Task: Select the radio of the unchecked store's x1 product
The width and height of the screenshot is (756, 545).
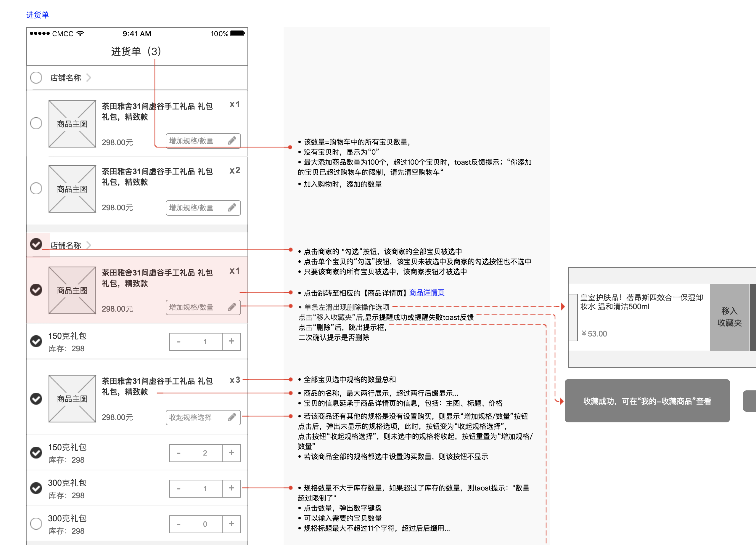Action: pyautogui.click(x=36, y=124)
